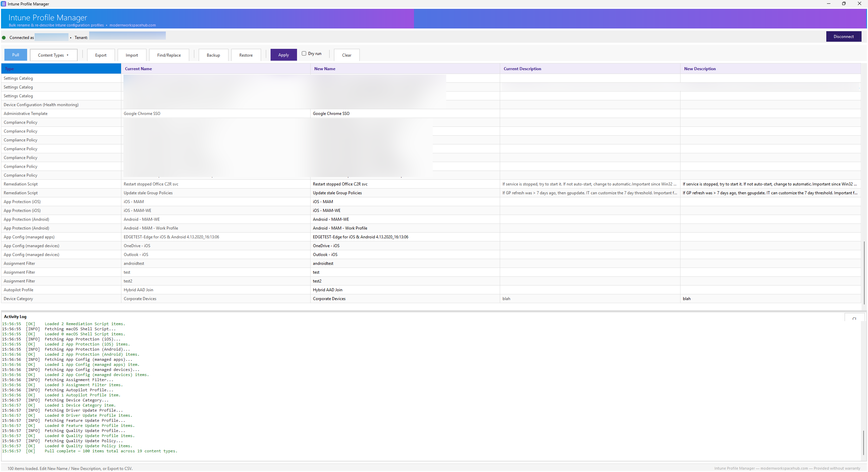This screenshot has width=868, height=472.
Task: Minimize the Intune Profile Manager window
Action: (x=829, y=4)
